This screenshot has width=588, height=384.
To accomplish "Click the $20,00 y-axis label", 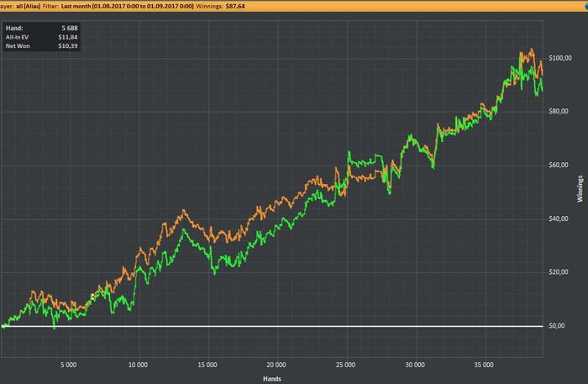I will click(559, 272).
